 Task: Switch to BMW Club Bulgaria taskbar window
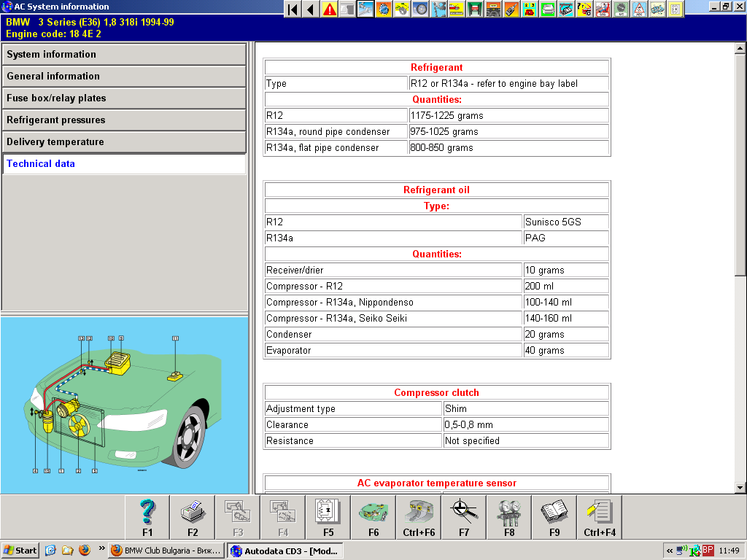coord(166,551)
